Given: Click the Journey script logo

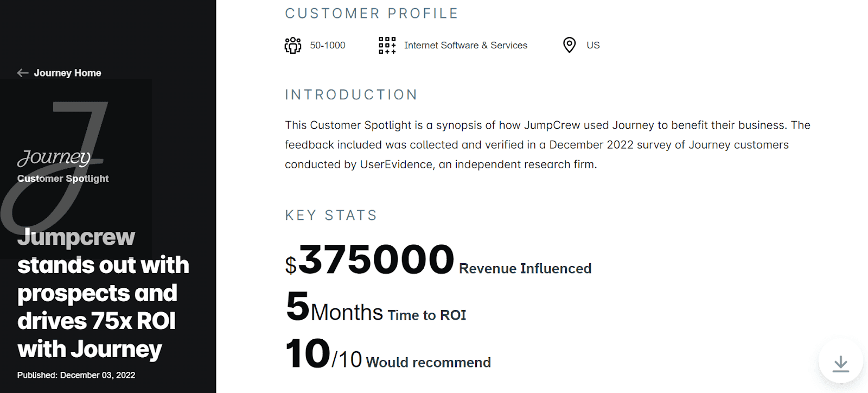Looking at the screenshot, I should (54, 157).
